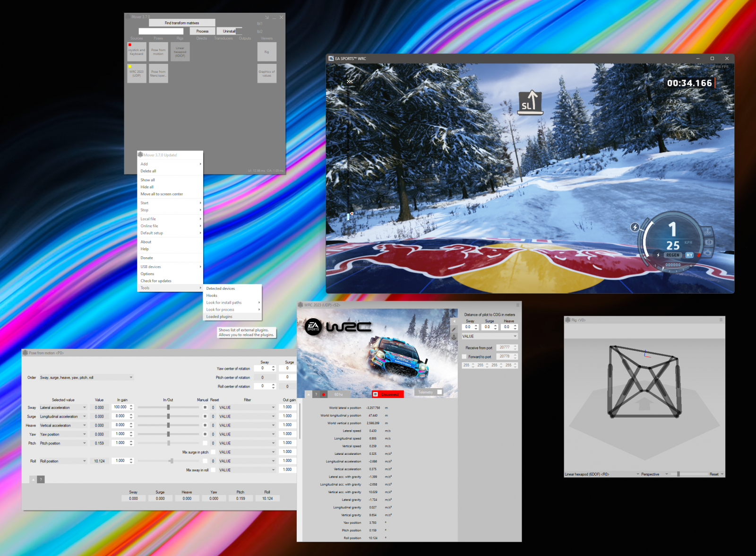Screen dimensions: 756x556
Task: Enable the Forward to port checkbox
Action: pos(464,357)
